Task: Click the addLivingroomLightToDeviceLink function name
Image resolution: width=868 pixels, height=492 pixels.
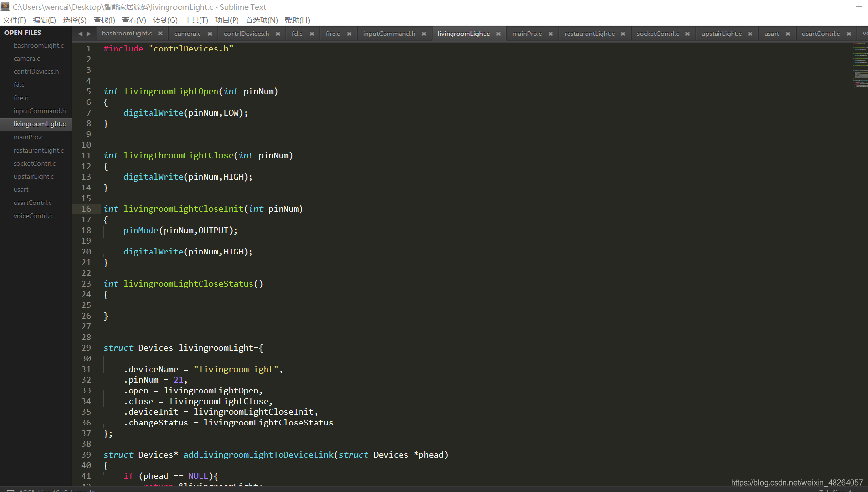Action: point(258,455)
